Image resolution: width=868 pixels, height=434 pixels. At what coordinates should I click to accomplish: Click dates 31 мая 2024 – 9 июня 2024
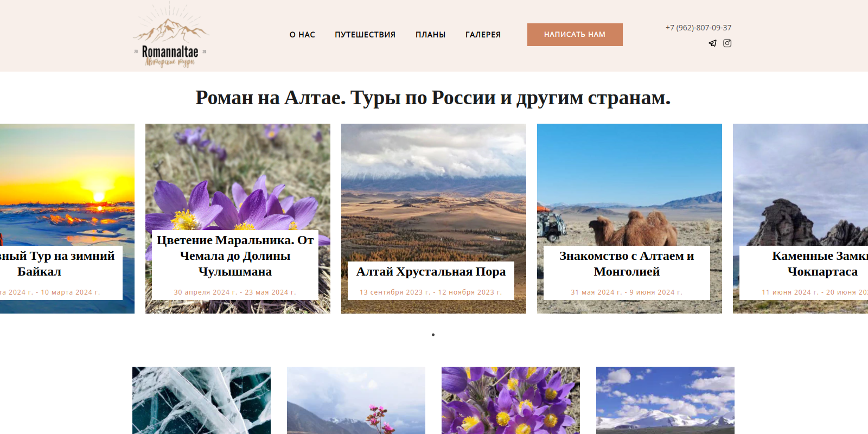pyautogui.click(x=627, y=292)
